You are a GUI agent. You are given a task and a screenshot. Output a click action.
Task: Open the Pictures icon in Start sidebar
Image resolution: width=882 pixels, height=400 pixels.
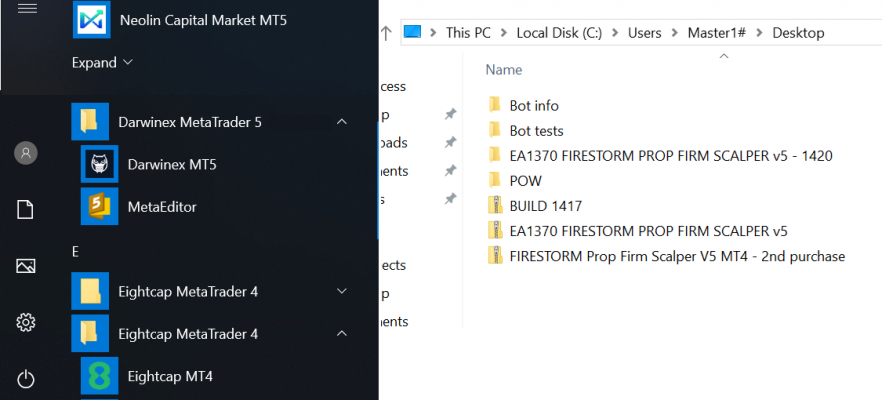pos(26,266)
